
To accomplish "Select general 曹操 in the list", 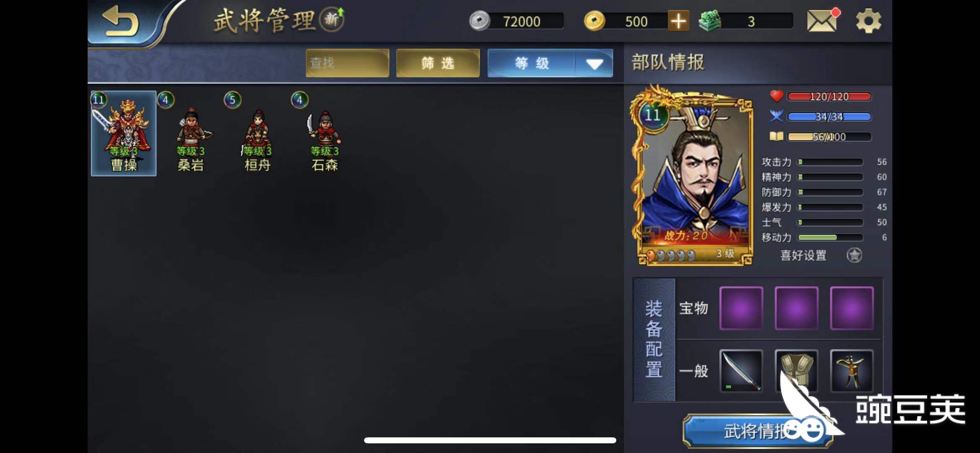I will click(x=124, y=133).
